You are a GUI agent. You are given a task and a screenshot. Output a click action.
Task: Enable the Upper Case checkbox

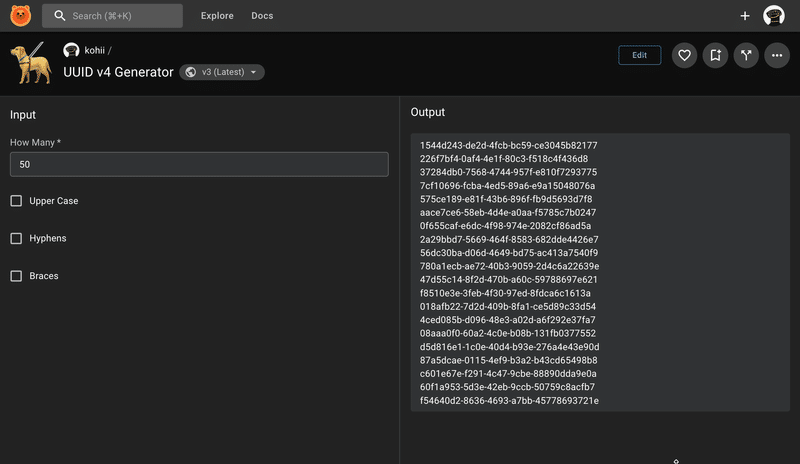(x=16, y=201)
